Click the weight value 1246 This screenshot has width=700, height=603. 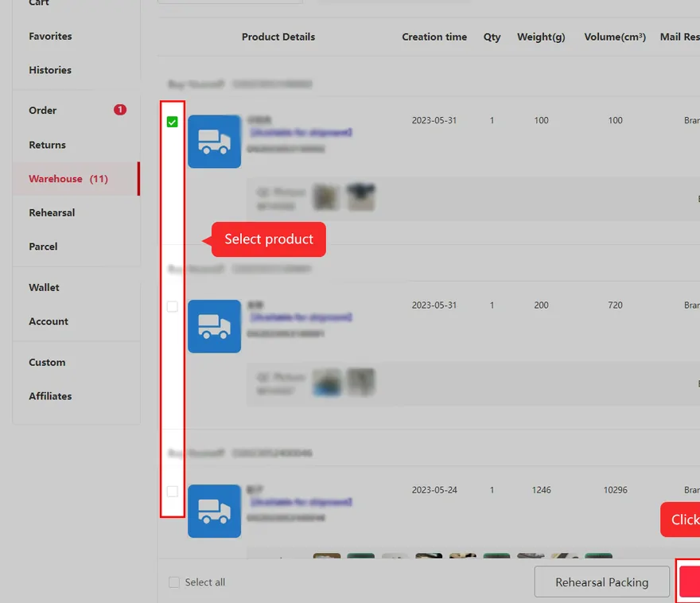541,490
